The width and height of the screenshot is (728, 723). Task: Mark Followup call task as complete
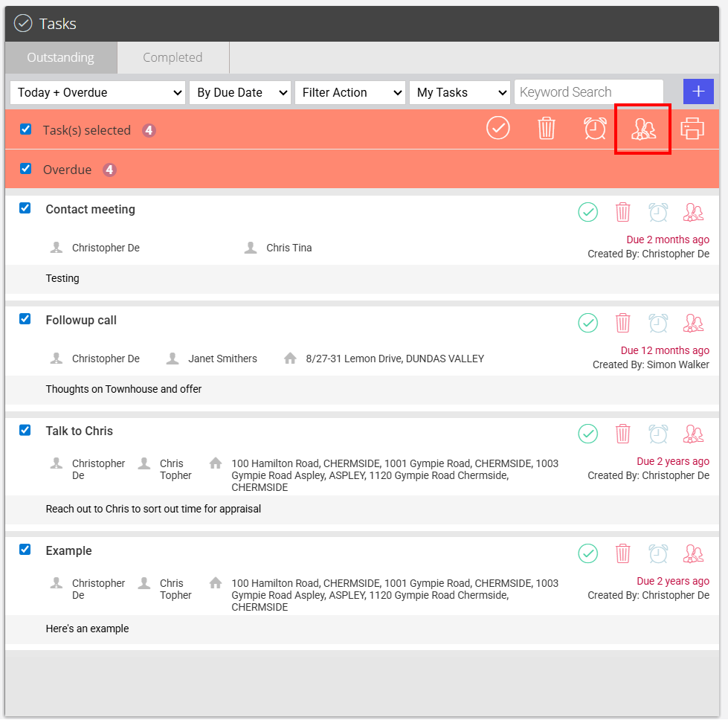coord(587,323)
